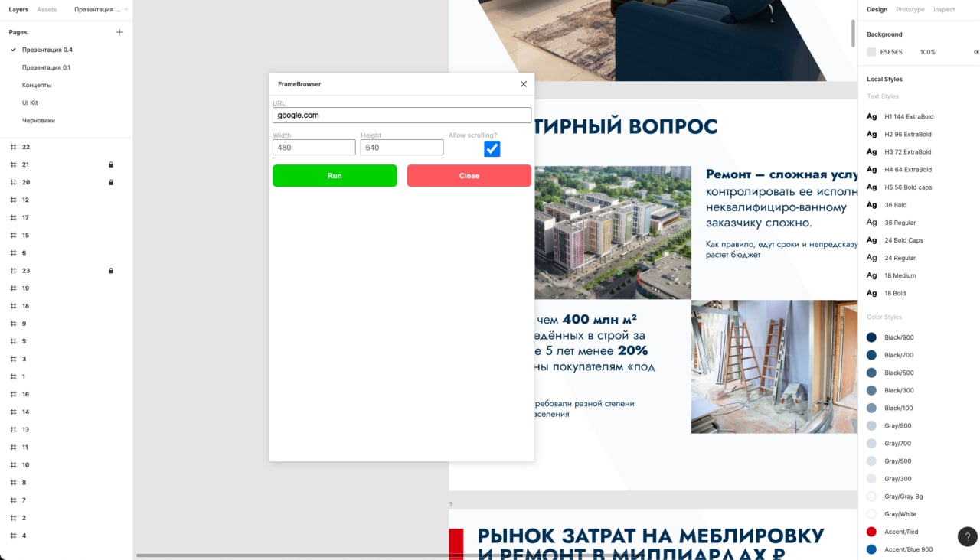
Task: Click the frame icon of layer 18
Action: tap(13, 306)
